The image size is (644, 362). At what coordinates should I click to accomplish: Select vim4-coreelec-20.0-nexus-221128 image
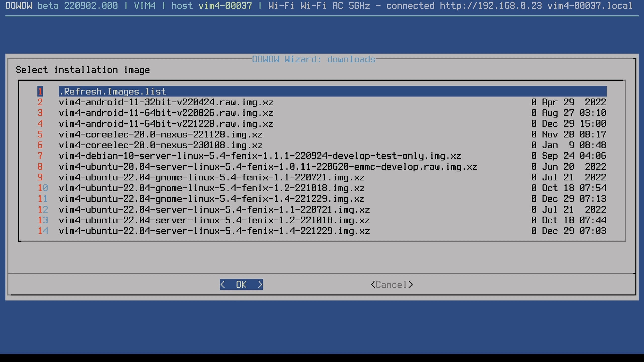point(161,134)
